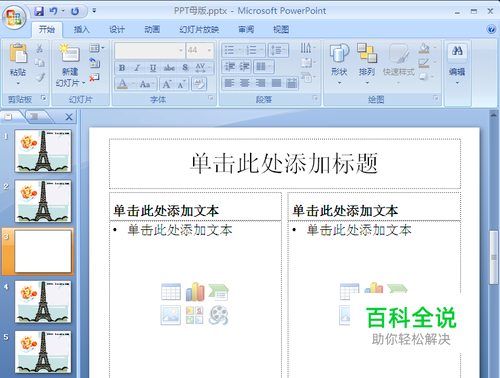Toggle underline formatting
The width and height of the screenshot is (500, 378).
(152, 68)
